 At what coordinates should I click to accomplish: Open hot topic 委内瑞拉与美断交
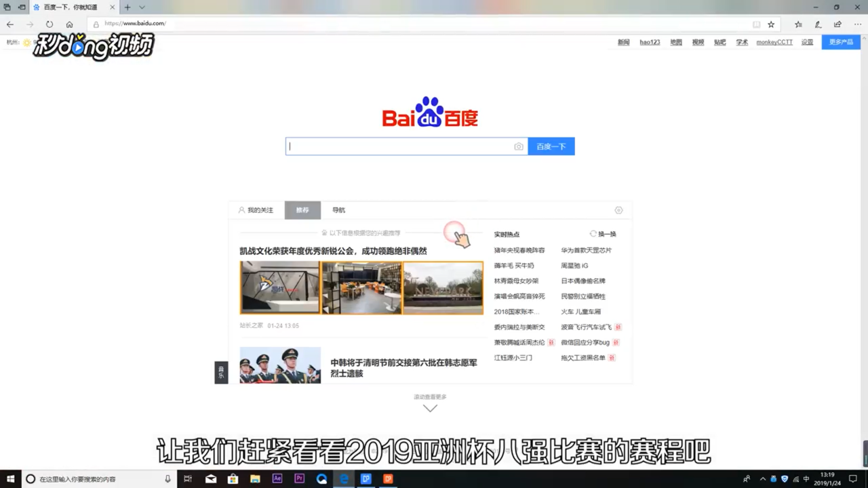519,327
